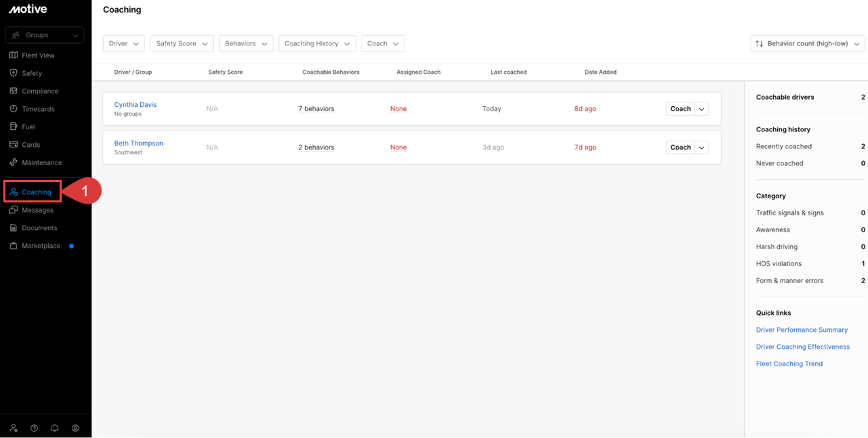The width and height of the screenshot is (868, 438).
Task: Open Maintenance in the sidebar
Action: click(x=41, y=162)
